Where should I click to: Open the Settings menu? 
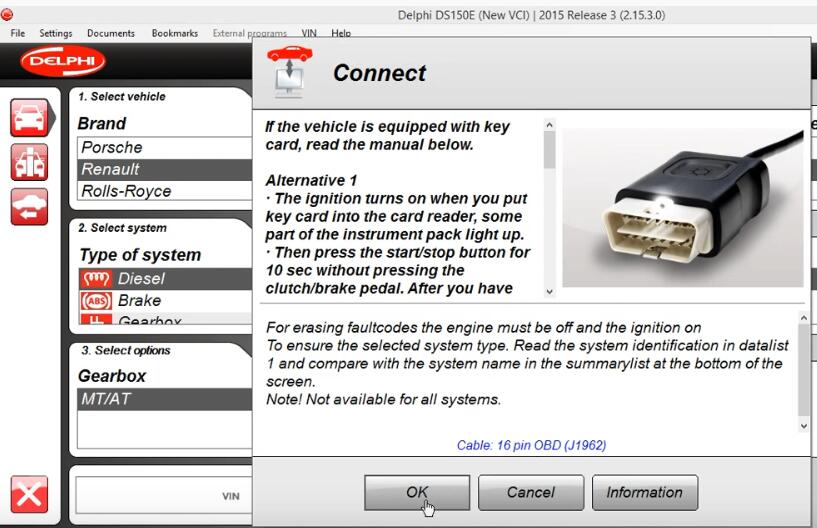point(56,33)
